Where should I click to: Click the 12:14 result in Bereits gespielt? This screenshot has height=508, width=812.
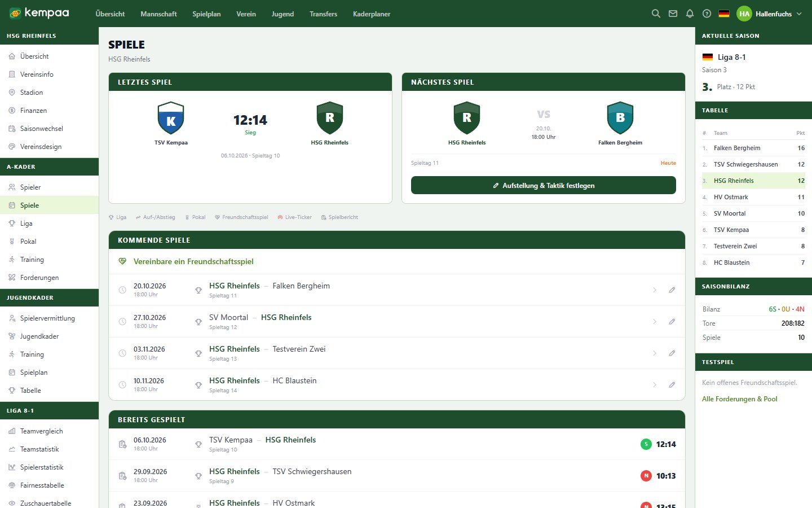[666, 444]
